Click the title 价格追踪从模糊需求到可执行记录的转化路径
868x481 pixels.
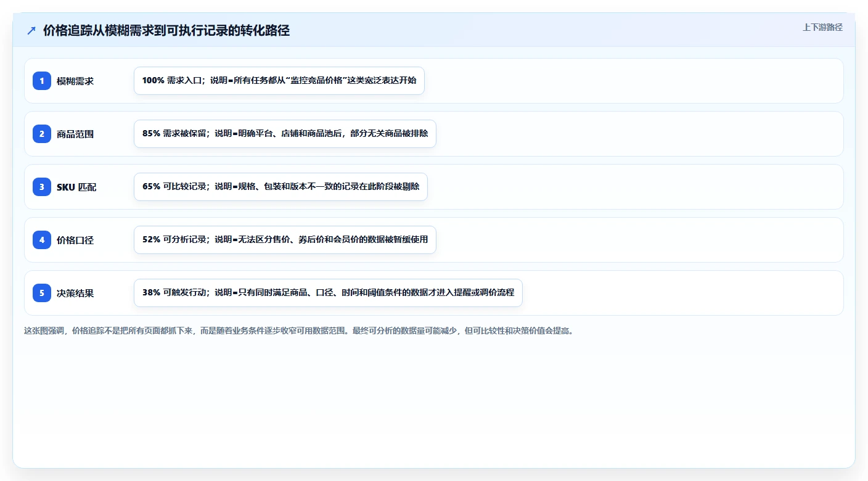166,30
